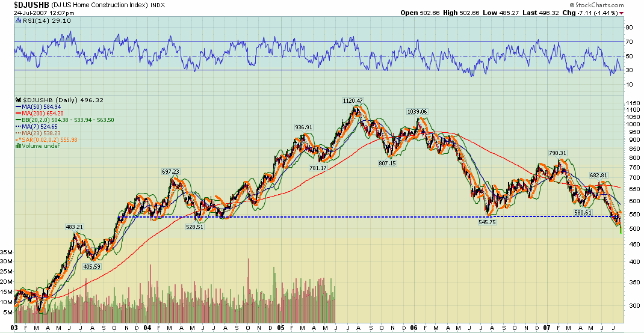Click the 20M volume axis label
Screen dimensions: 644x333
coord(6,282)
